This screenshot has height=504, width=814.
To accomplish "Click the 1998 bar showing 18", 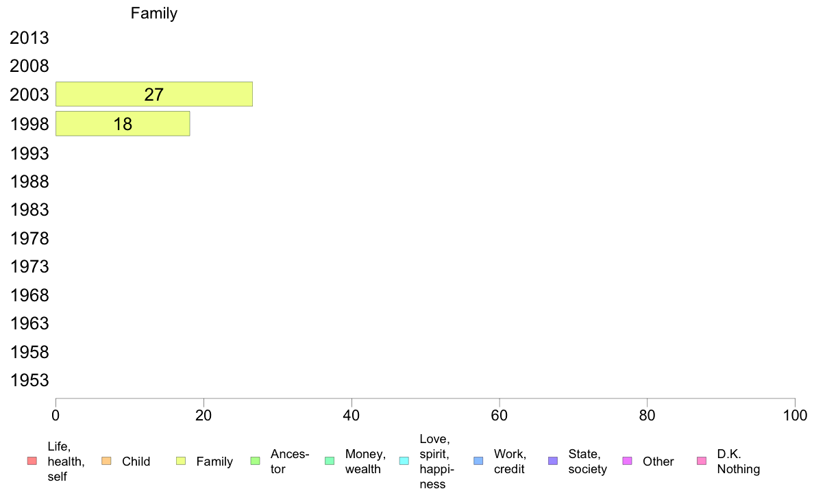I will click(x=123, y=123).
